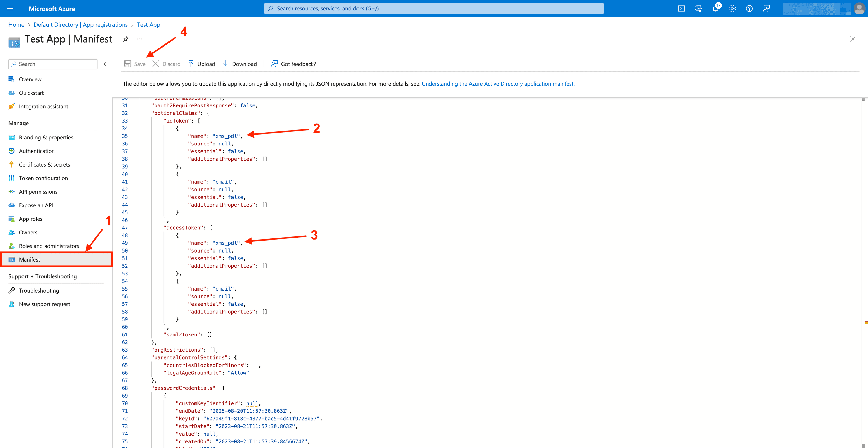Screen dimensions: 868x448
Task: Open Certificates & secrets
Action: click(x=45, y=165)
